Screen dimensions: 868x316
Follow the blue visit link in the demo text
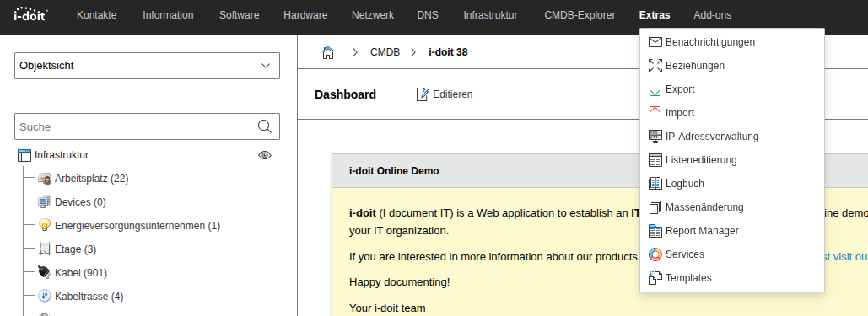pyautogui.click(x=846, y=257)
